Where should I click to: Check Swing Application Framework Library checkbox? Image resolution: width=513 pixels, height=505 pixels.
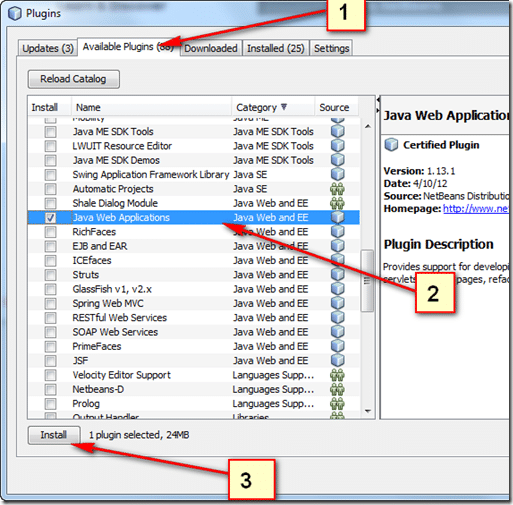click(x=50, y=175)
